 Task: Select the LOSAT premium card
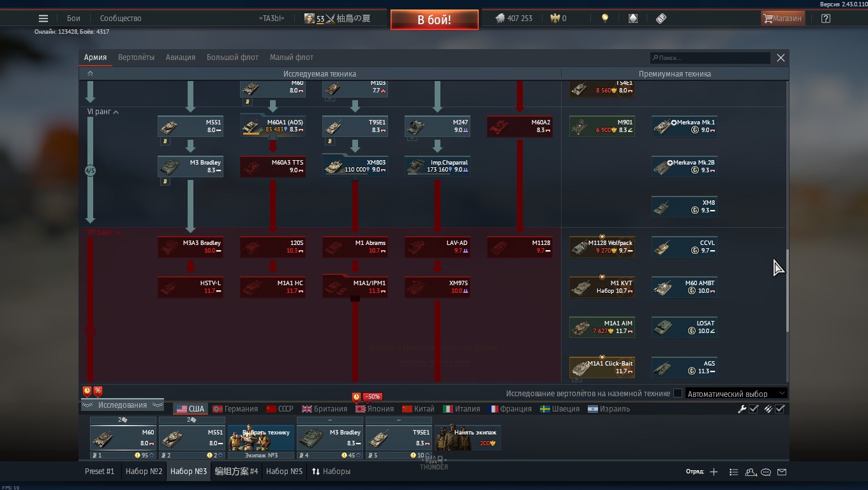(684, 327)
